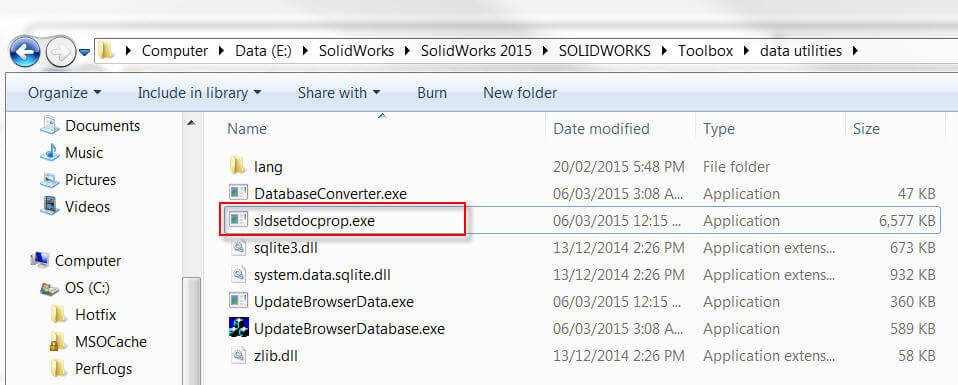Expand arrow after Data (E:) in breadcrumb
This screenshot has height=385, width=958.
click(305, 51)
